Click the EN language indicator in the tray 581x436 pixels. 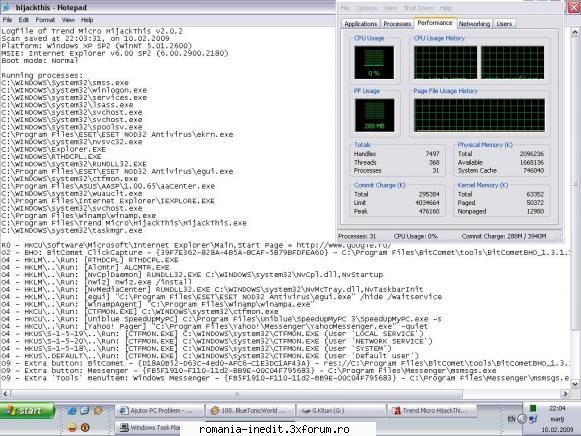point(511,419)
